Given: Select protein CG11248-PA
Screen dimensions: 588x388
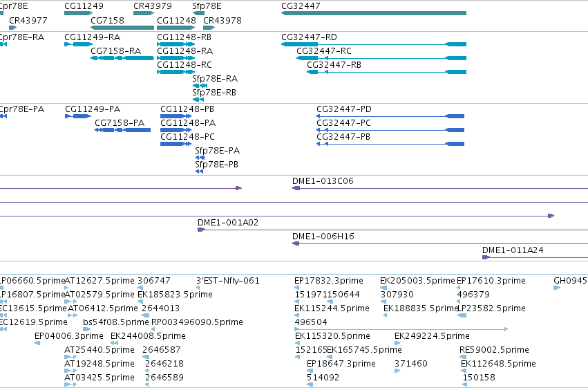Looking at the screenshot, I should pyautogui.click(x=176, y=130).
